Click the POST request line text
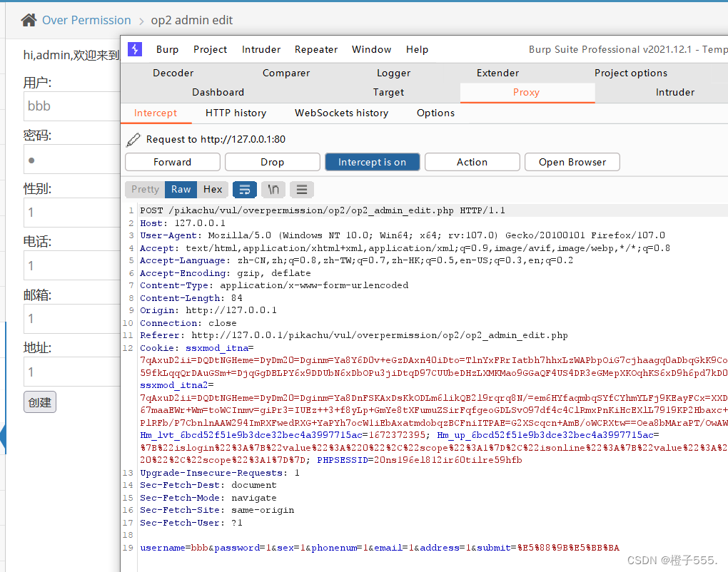 pyautogui.click(x=323, y=210)
